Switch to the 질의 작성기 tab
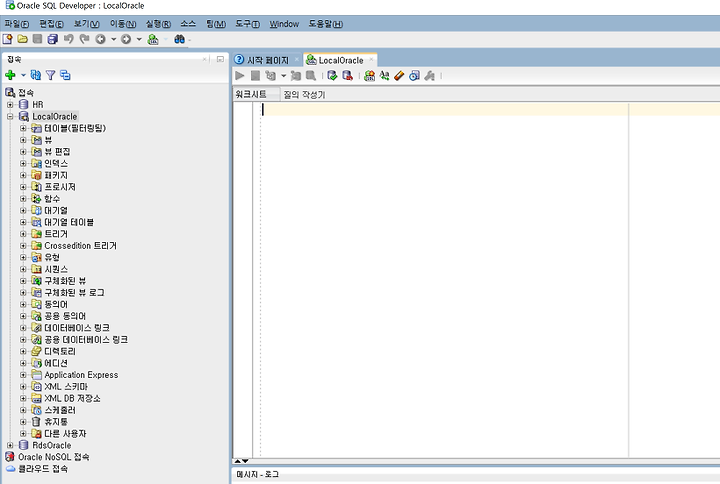 click(x=304, y=95)
